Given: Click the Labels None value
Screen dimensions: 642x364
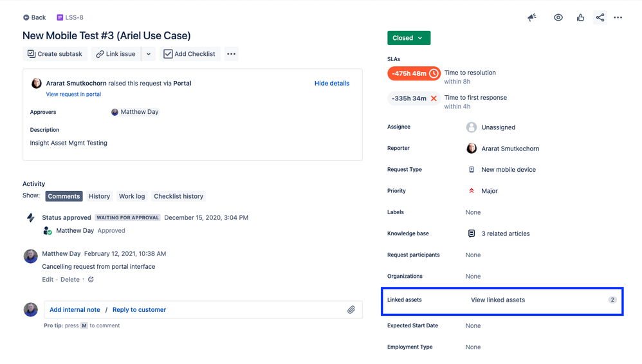Looking at the screenshot, I should [473, 212].
